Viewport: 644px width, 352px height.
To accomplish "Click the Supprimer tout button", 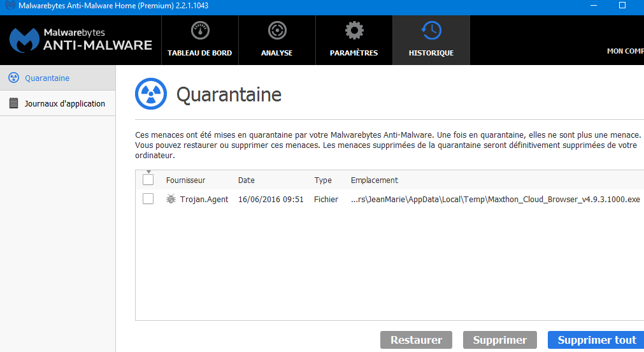I will coord(596,340).
